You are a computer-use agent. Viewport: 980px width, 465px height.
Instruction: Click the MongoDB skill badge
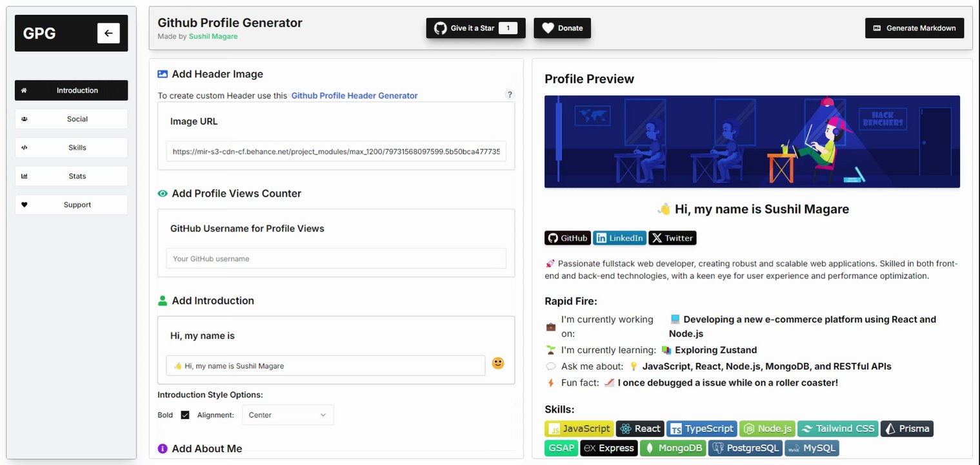672,448
